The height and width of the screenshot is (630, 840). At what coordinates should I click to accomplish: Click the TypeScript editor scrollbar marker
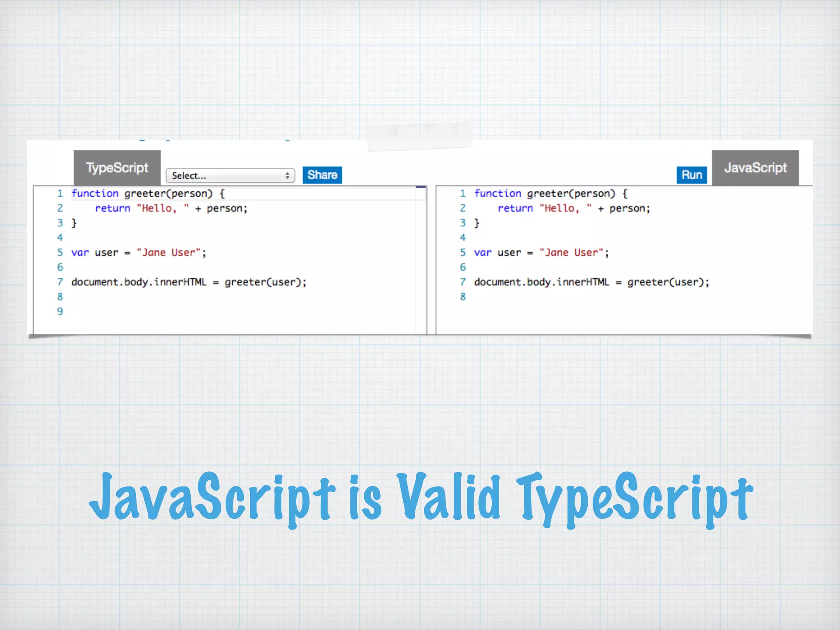pos(421,187)
